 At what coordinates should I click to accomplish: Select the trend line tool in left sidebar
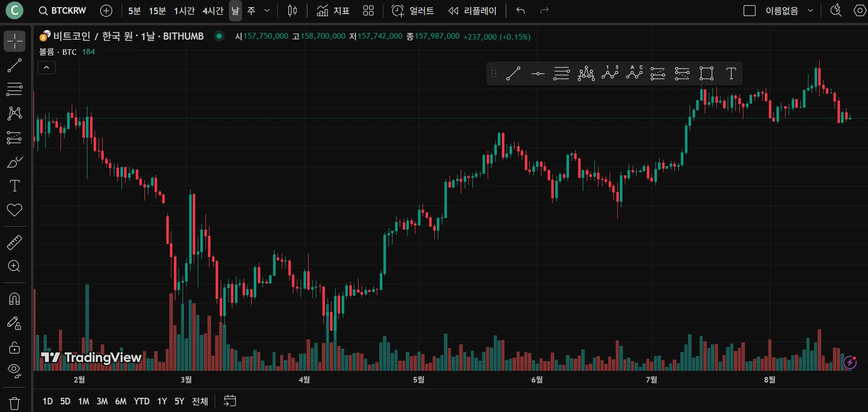tap(14, 65)
